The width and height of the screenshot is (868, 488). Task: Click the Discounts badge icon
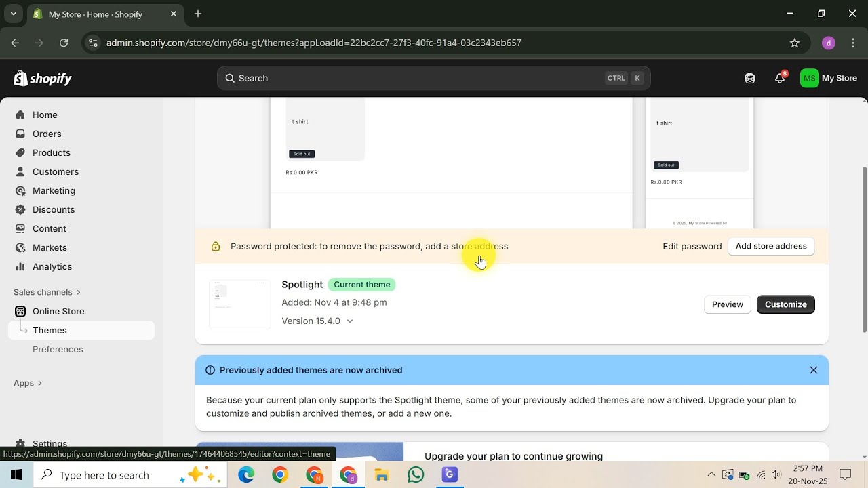click(20, 209)
